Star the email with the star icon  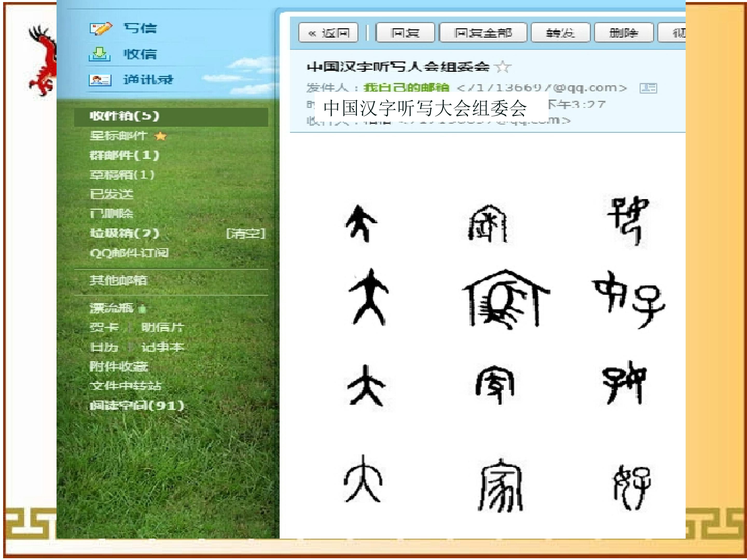pos(503,66)
